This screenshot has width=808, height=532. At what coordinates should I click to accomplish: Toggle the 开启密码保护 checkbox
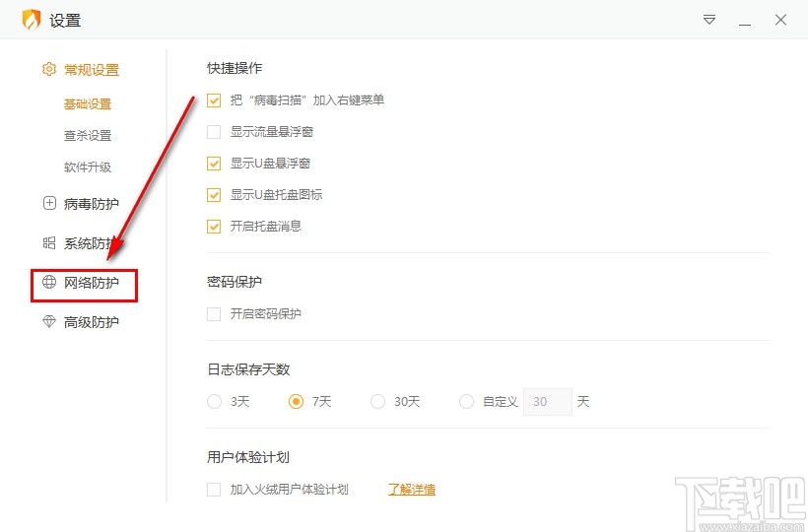(x=214, y=314)
